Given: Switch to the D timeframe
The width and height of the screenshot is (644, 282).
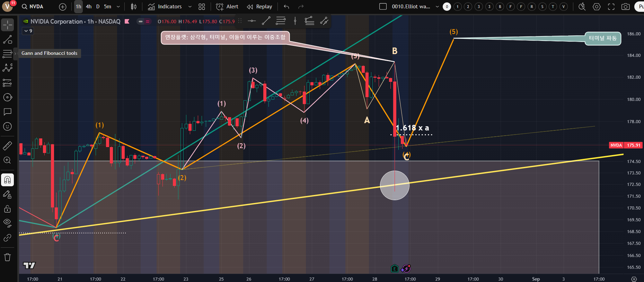Looking at the screenshot, I should (98, 7).
